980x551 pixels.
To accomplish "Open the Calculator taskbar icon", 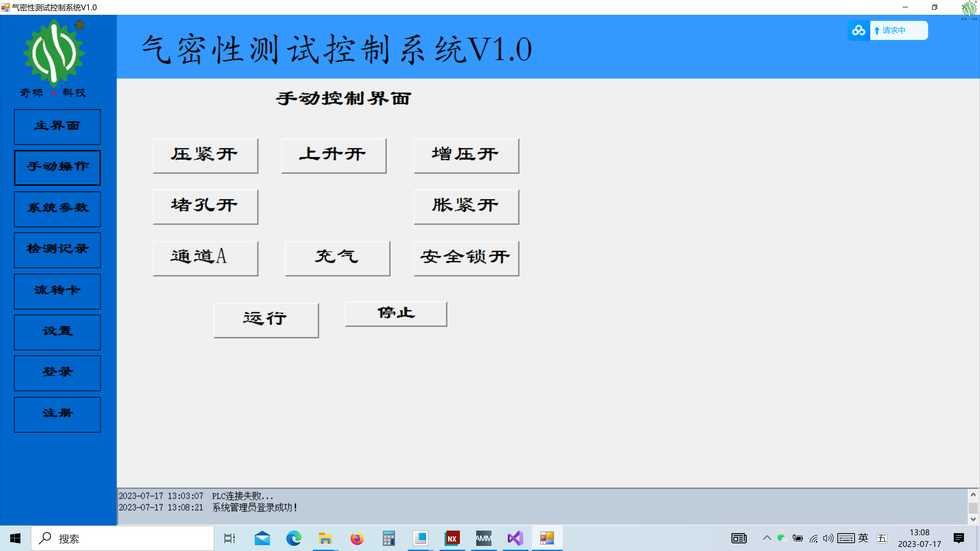I will pos(388,538).
